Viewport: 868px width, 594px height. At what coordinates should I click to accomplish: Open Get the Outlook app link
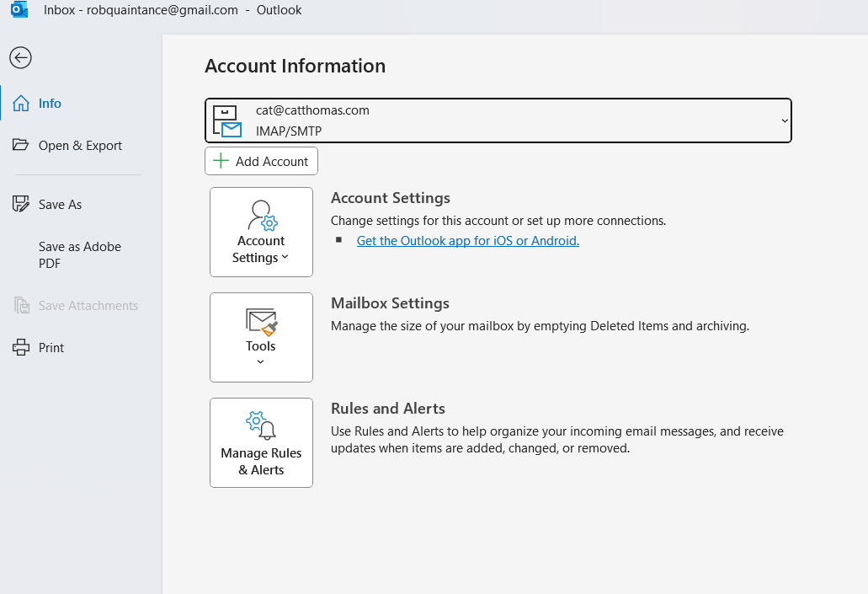click(468, 240)
